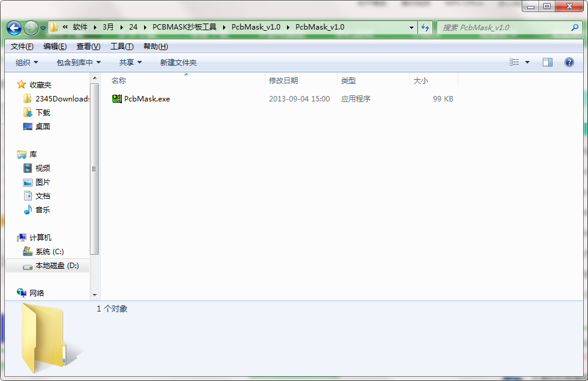The width and height of the screenshot is (588, 381).
Task: Open the 查看(V) menu
Action: (89, 46)
